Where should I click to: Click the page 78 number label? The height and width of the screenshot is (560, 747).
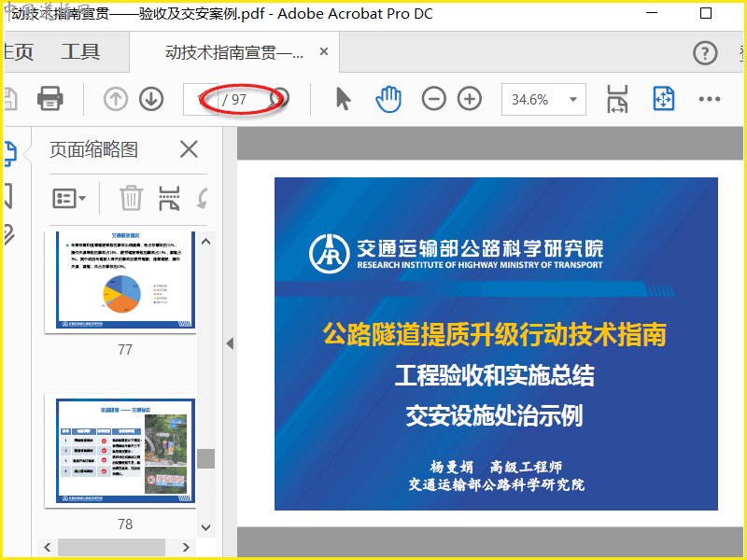[125, 525]
